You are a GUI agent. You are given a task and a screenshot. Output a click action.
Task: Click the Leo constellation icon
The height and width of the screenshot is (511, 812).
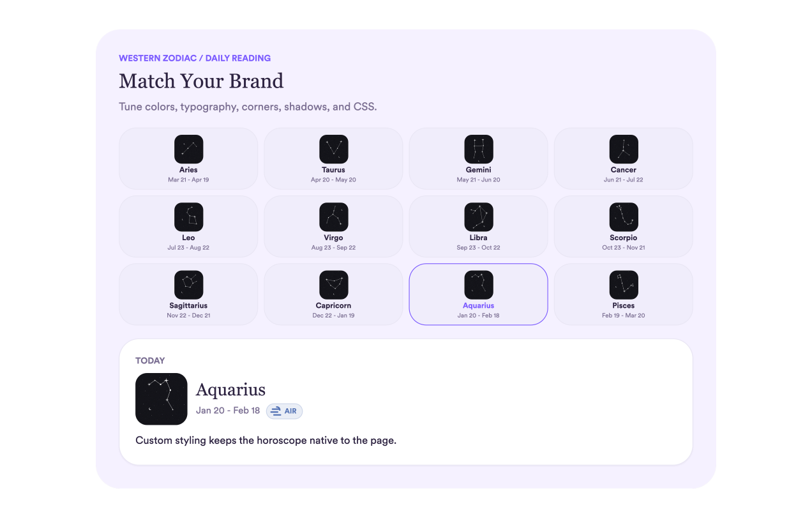click(x=188, y=217)
